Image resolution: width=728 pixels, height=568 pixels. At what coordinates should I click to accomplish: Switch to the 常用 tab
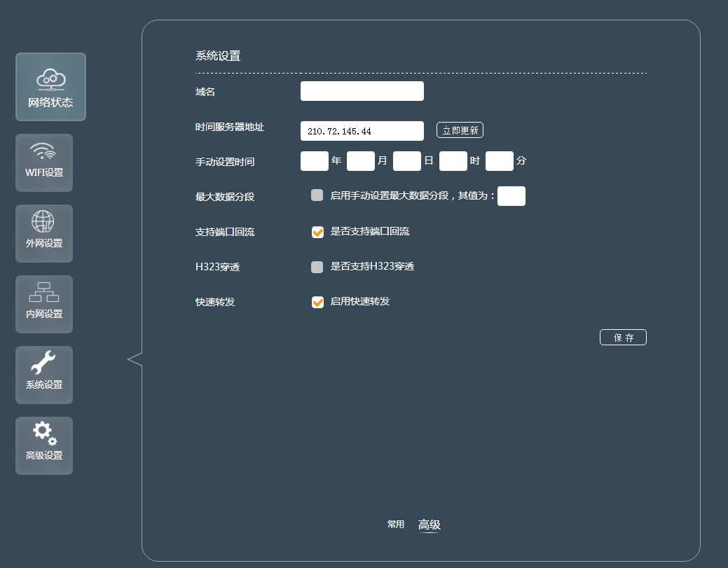point(395,524)
